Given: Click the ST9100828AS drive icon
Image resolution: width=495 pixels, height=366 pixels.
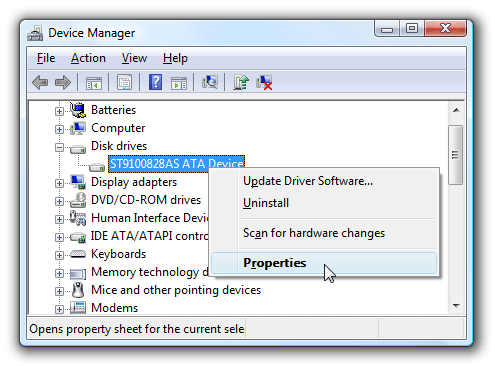Looking at the screenshot, I should click(97, 166).
